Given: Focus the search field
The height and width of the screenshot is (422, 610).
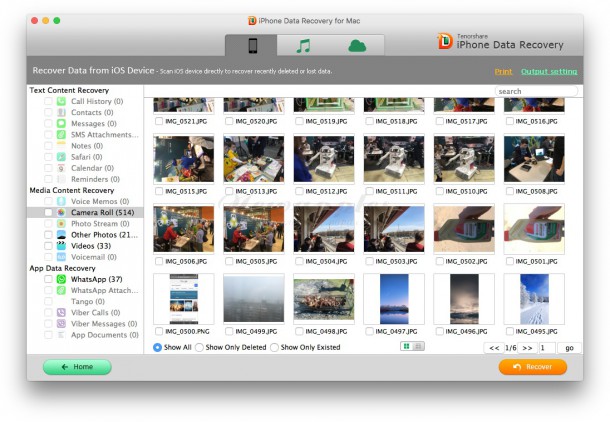Looking at the screenshot, I should [x=536, y=91].
